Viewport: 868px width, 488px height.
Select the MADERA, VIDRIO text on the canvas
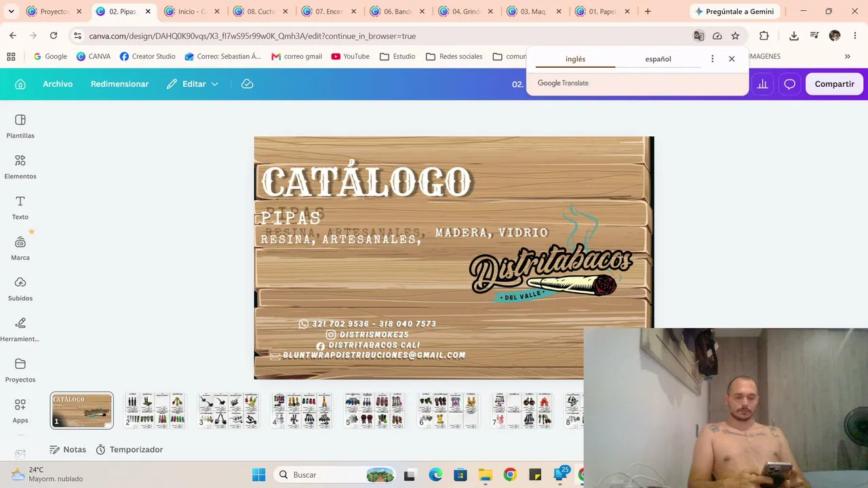tap(492, 232)
